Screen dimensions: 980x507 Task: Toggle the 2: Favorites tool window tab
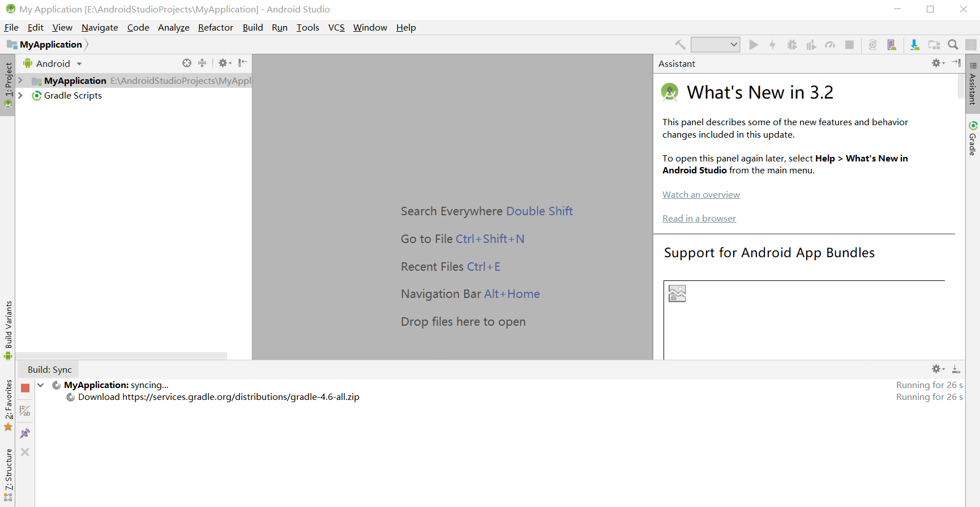(8, 405)
